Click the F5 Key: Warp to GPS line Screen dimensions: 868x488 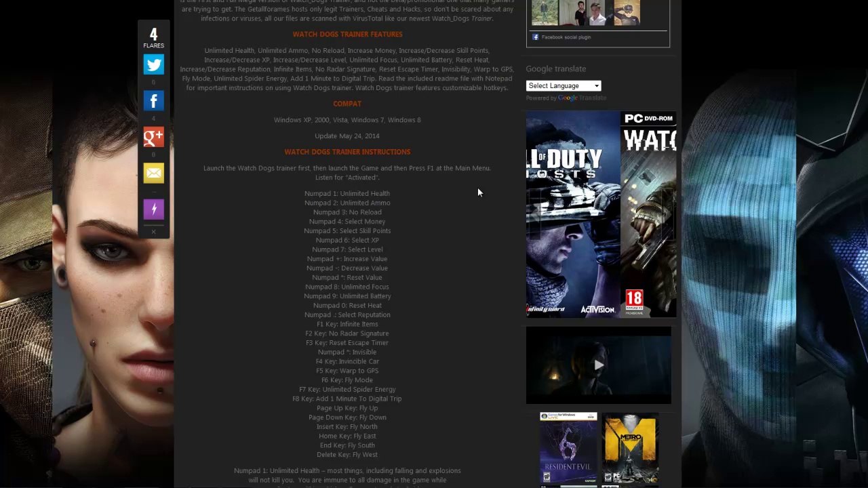pos(347,371)
